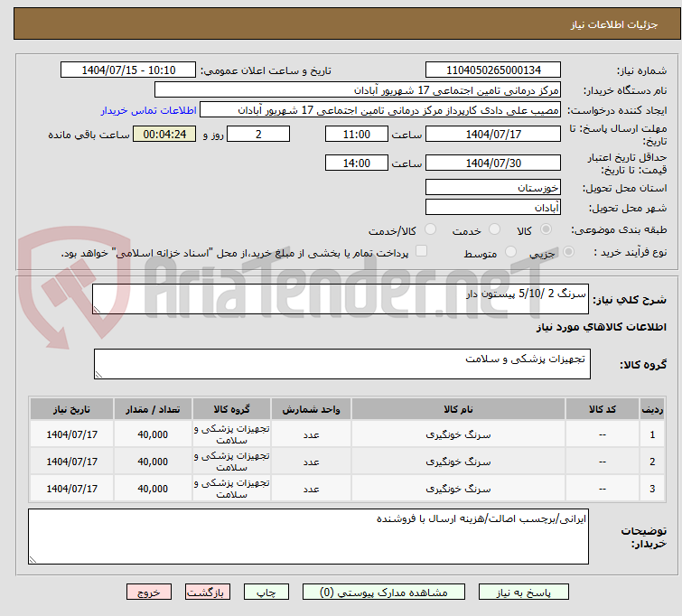Image resolution: width=682 pixels, height=616 pixels.
Task: Click the remaining days field showing 2
Action: coord(258,134)
